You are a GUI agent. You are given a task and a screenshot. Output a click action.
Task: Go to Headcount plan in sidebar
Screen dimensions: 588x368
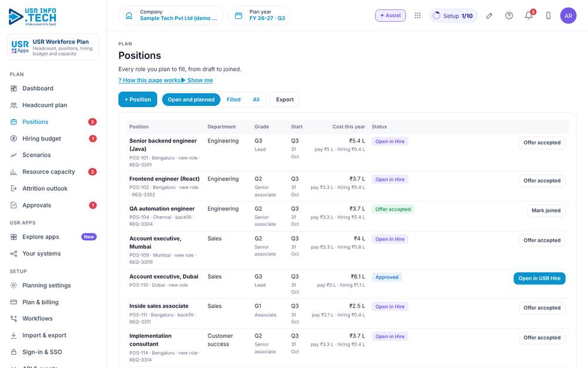(x=54, y=105)
